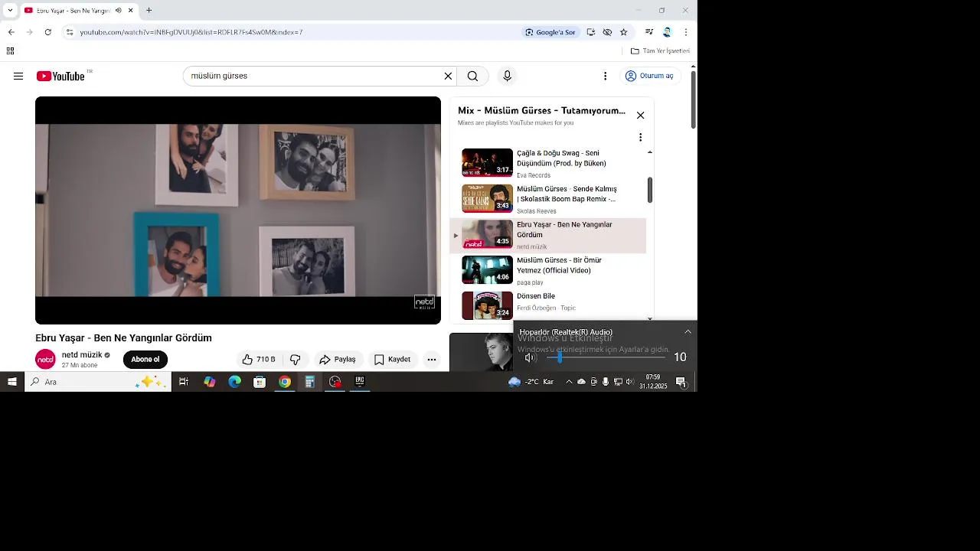Viewport: 980px width, 551px height.
Task: Launch Microsoft Edge from the taskbar
Action: (x=234, y=382)
